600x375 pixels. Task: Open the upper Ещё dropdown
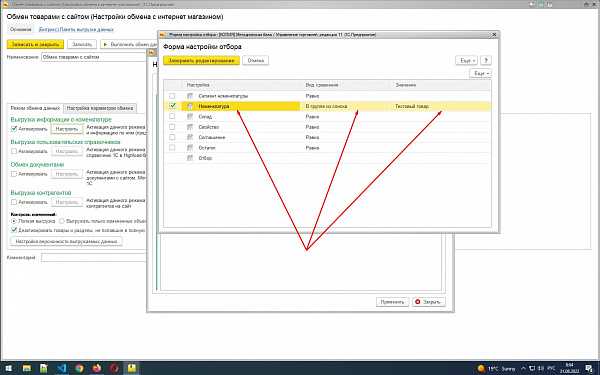466,60
